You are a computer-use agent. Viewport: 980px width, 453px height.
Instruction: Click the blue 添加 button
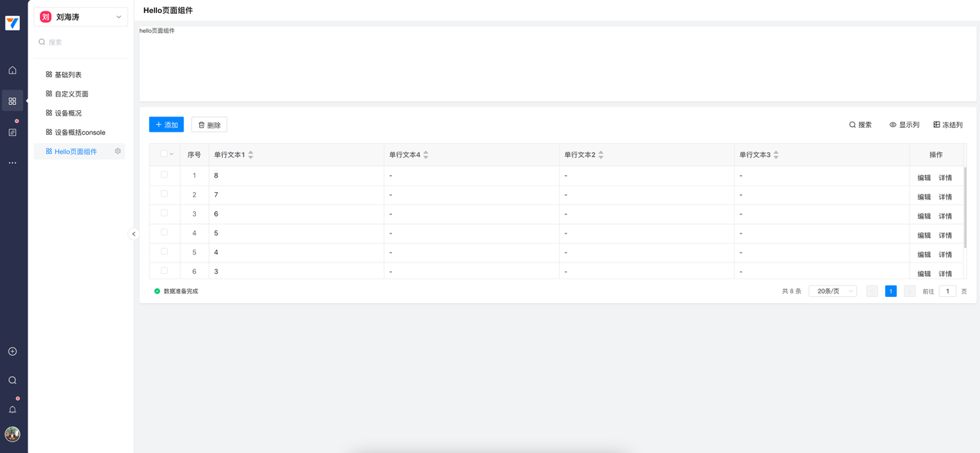click(166, 125)
